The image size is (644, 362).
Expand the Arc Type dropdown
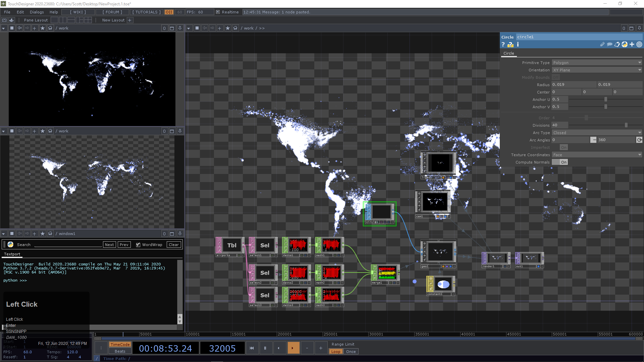coord(597,133)
